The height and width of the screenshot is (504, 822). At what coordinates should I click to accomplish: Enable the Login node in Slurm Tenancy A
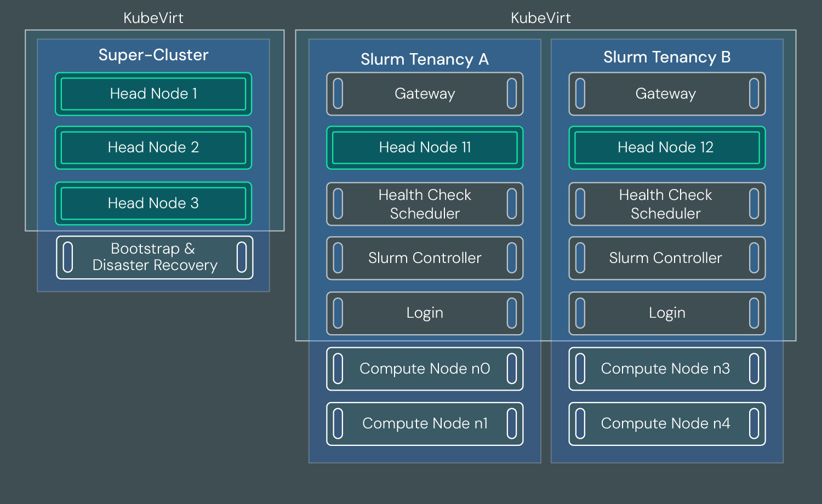coord(425,313)
